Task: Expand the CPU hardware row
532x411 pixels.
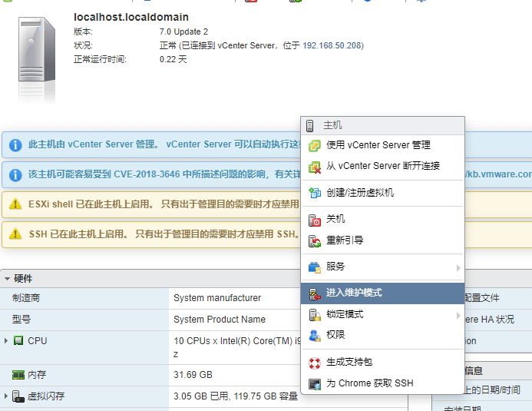Action: click(6, 341)
